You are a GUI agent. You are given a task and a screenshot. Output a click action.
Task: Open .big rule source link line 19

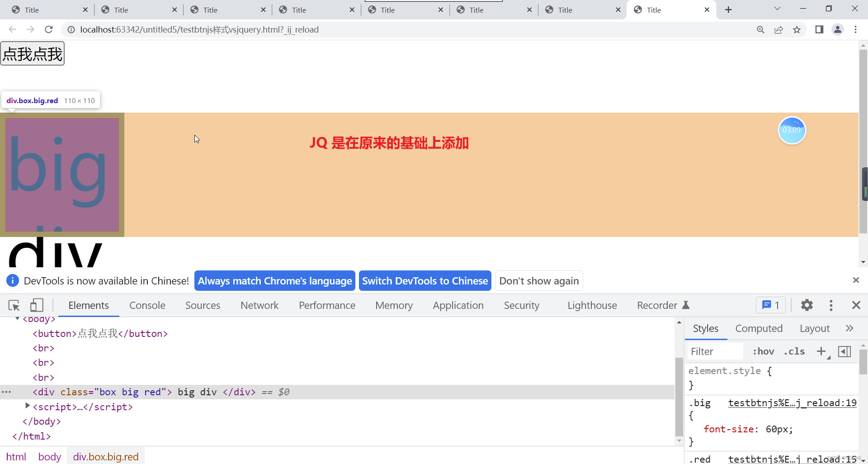792,402
